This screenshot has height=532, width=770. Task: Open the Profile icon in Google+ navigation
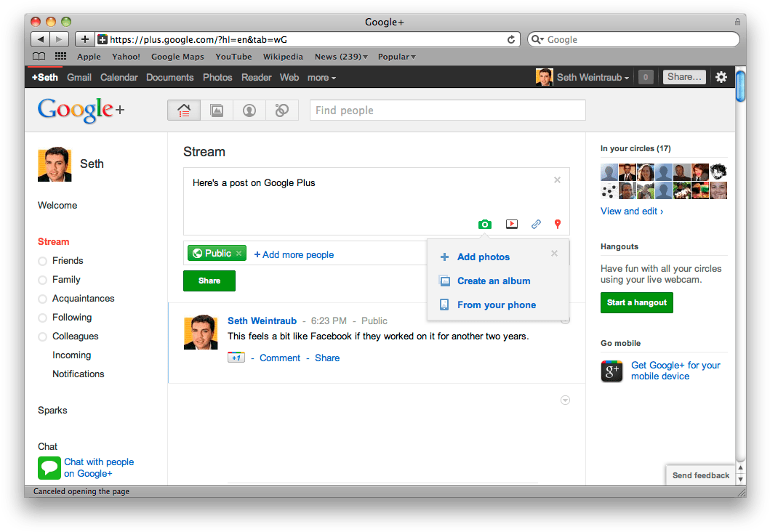click(249, 110)
